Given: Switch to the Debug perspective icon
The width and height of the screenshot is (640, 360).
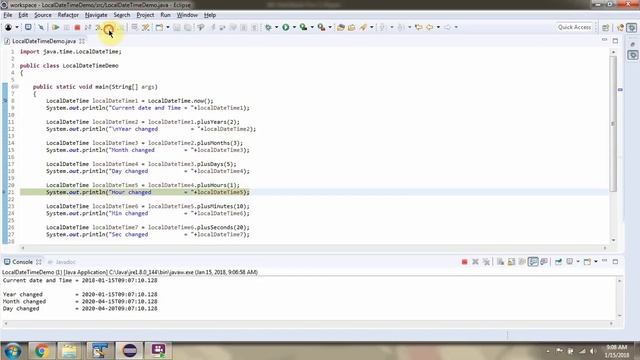Looking at the screenshot, I should [x=632, y=27].
